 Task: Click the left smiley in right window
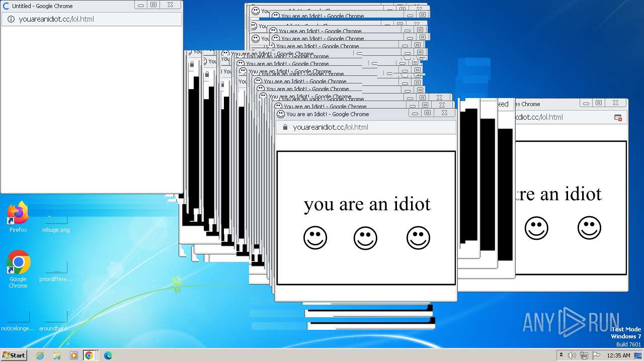(536, 228)
